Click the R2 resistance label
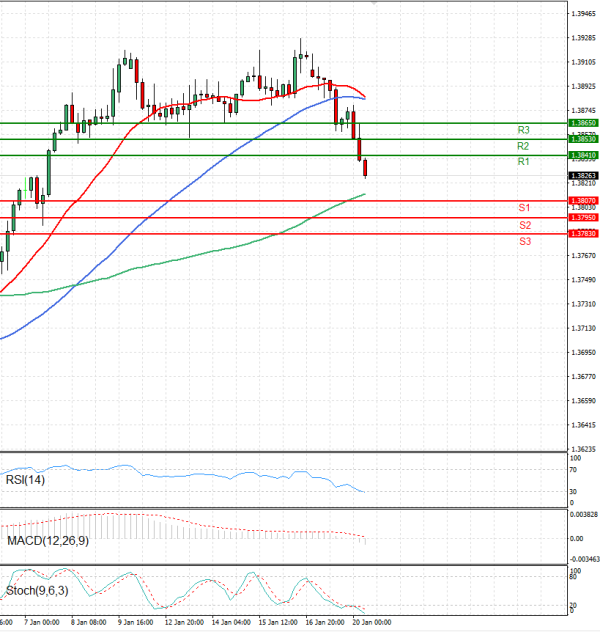This screenshot has height=632, width=600. point(523,146)
